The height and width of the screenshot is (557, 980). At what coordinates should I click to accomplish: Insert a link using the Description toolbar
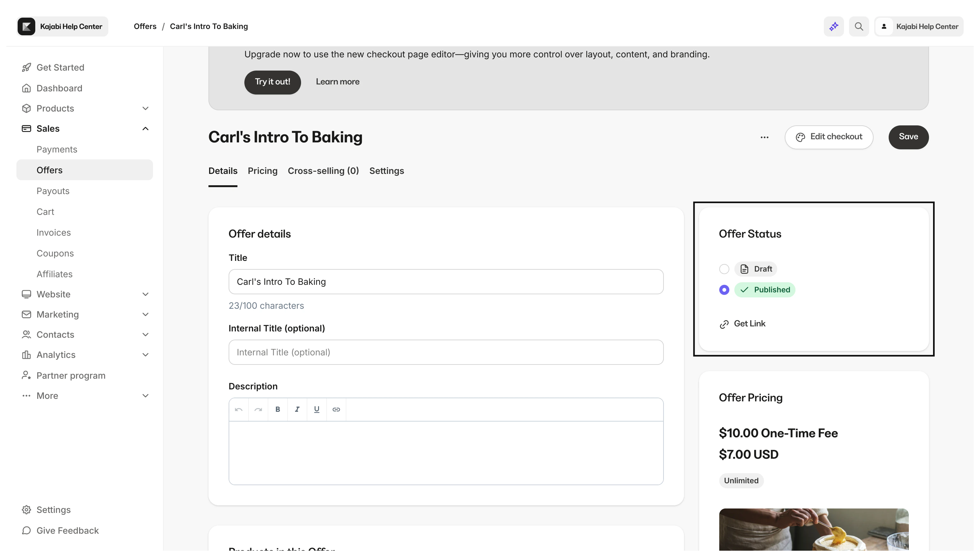pyautogui.click(x=336, y=409)
